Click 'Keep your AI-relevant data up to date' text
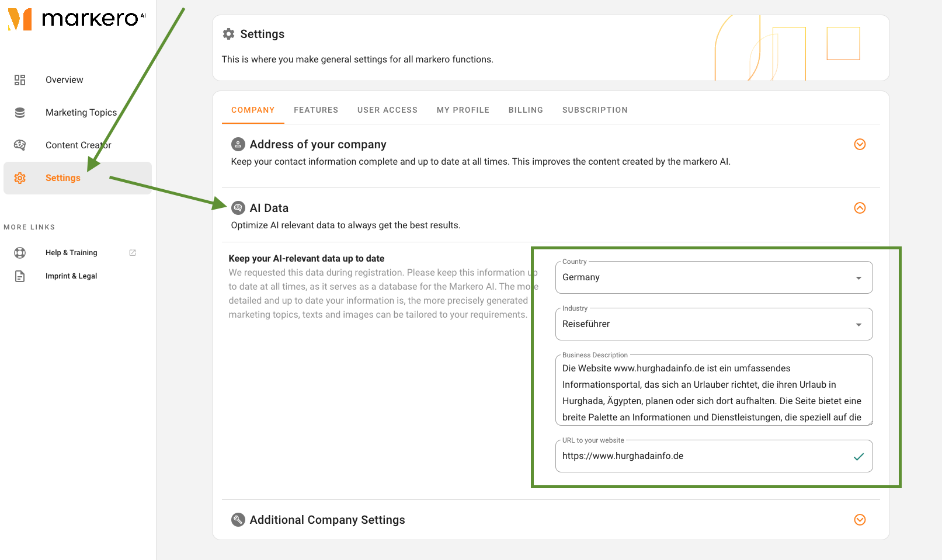This screenshot has height=560, width=942. (x=307, y=258)
